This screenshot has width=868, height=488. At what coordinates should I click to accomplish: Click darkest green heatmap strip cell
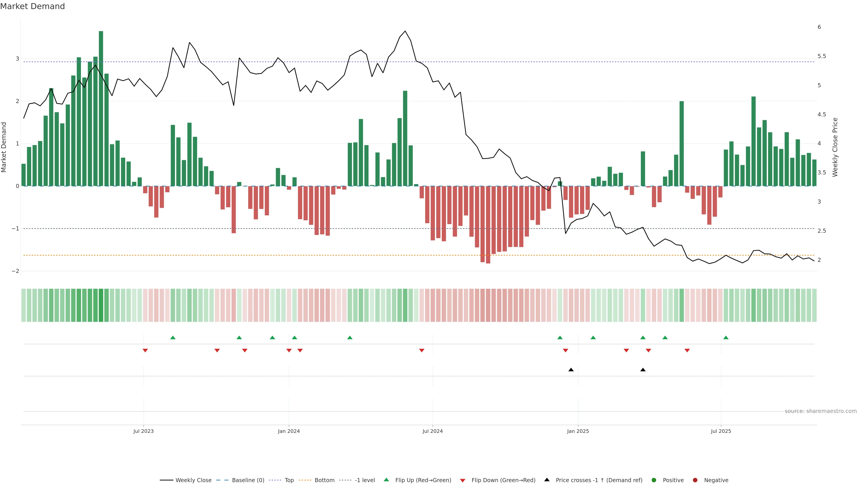pos(101,305)
